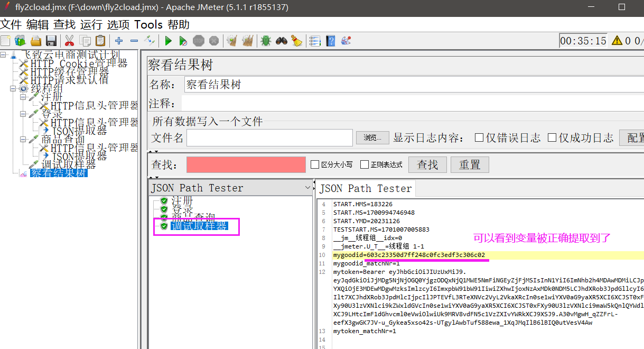Start the test with the green play icon

pos(168,41)
